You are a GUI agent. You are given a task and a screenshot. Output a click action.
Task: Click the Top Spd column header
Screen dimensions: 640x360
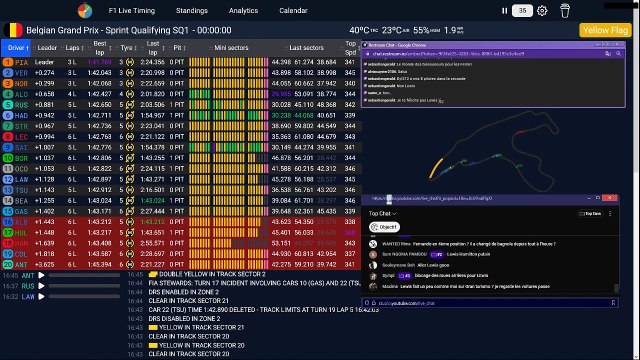pos(351,48)
